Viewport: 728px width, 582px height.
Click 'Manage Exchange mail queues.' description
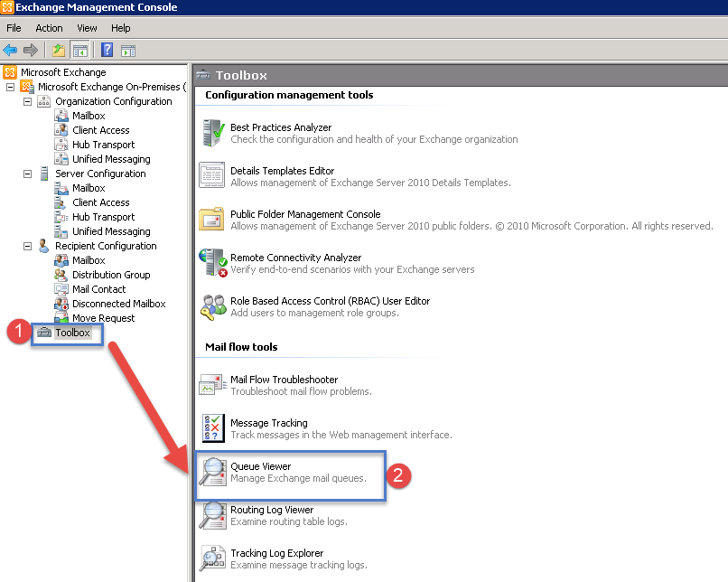point(299,478)
